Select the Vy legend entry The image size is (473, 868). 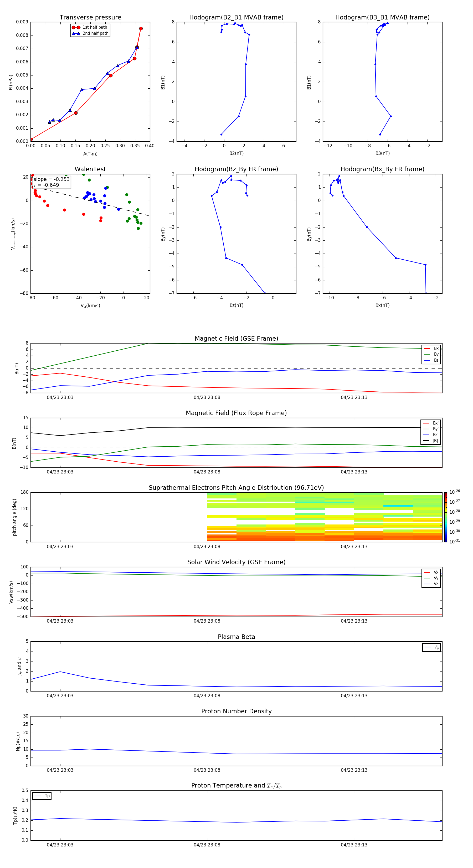coord(431,578)
